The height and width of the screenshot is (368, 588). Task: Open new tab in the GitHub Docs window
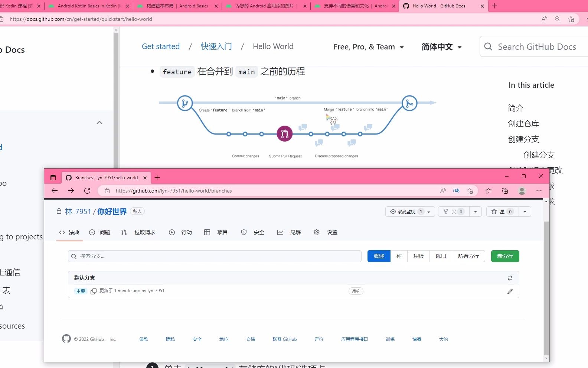coord(494,6)
